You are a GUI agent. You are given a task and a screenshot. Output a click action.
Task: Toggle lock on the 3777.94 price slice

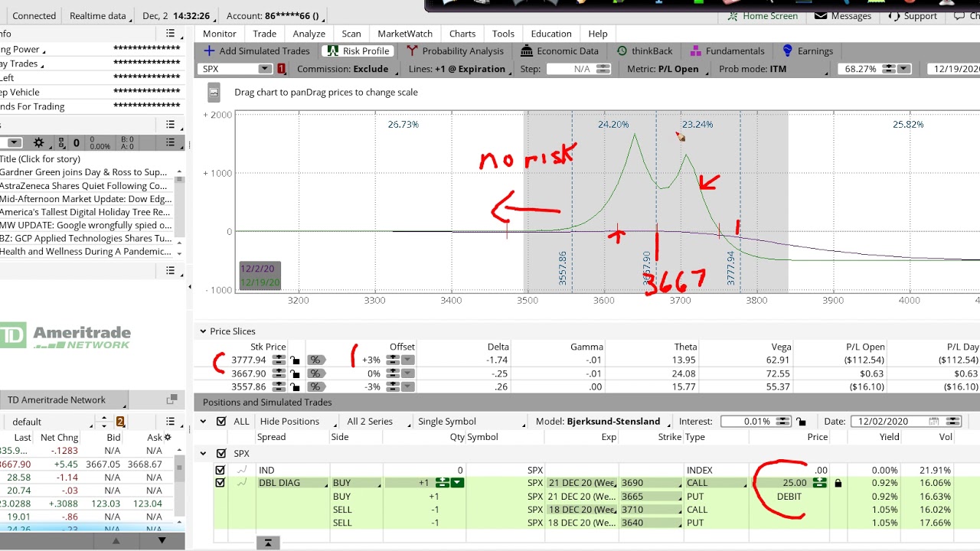pyautogui.click(x=295, y=360)
